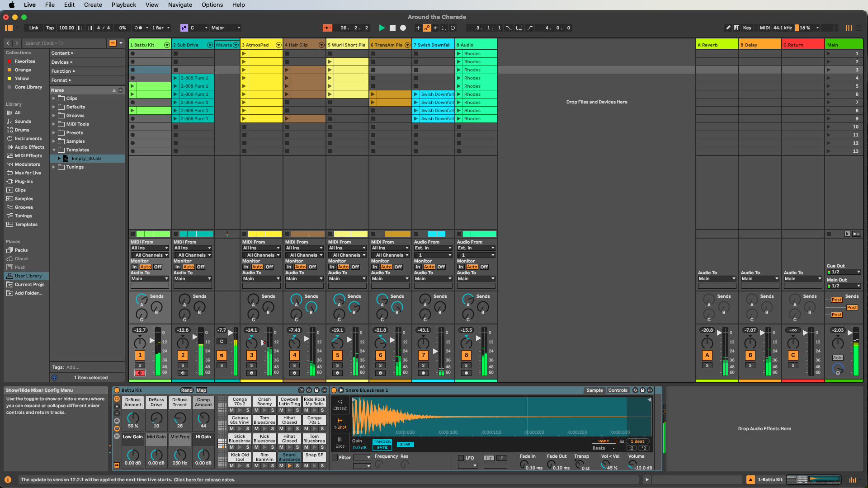Solo the AtmosPad track
This screenshot has height=488, width=868.
tap(252, 366)
